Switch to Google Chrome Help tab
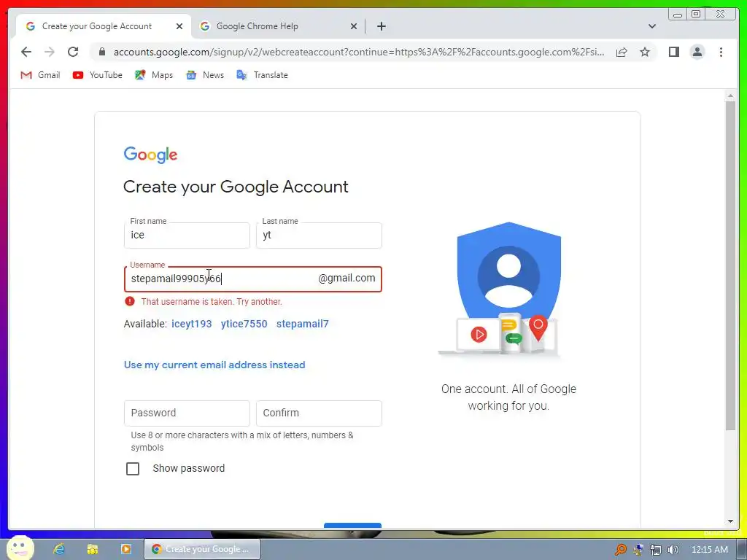747x560 pixels. pos(278,26)
